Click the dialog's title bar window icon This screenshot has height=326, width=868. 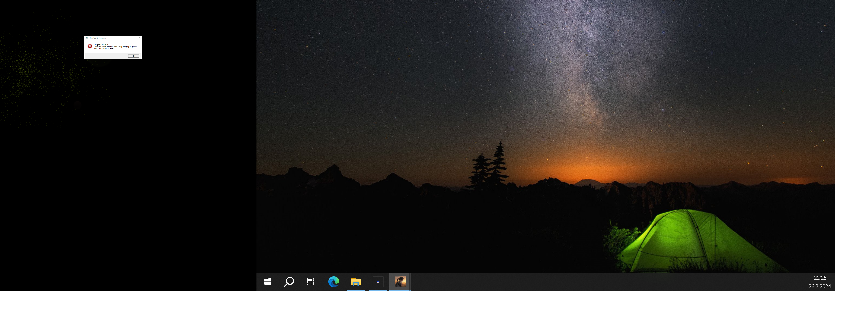87,38
